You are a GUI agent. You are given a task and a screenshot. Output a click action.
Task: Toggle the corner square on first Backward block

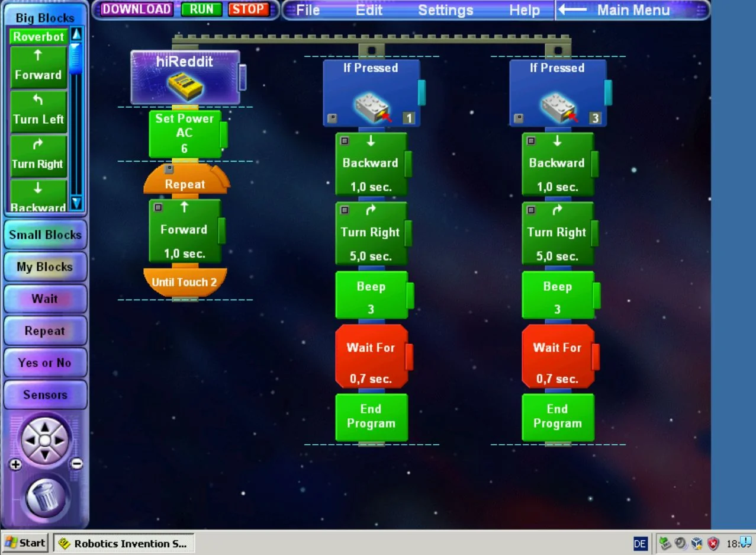(x=345, y=141)
